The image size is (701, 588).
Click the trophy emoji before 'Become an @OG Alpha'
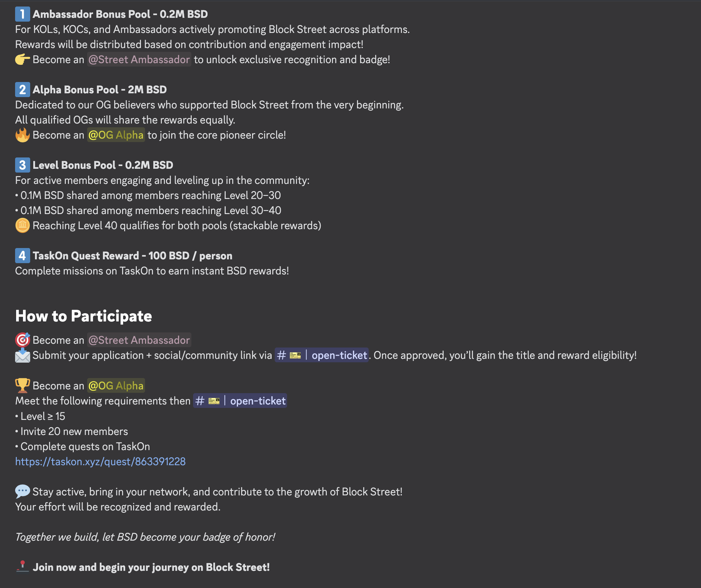tap(22, 386)
